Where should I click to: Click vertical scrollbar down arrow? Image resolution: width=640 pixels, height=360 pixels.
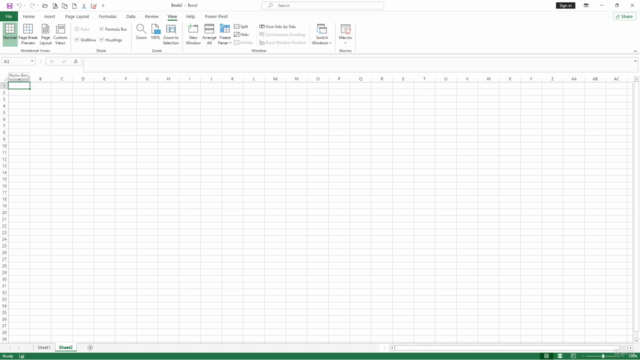636,340
